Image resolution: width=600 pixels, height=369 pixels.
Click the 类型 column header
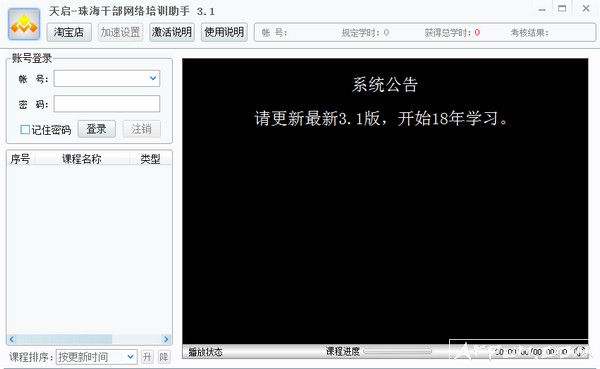pos(150,158)
